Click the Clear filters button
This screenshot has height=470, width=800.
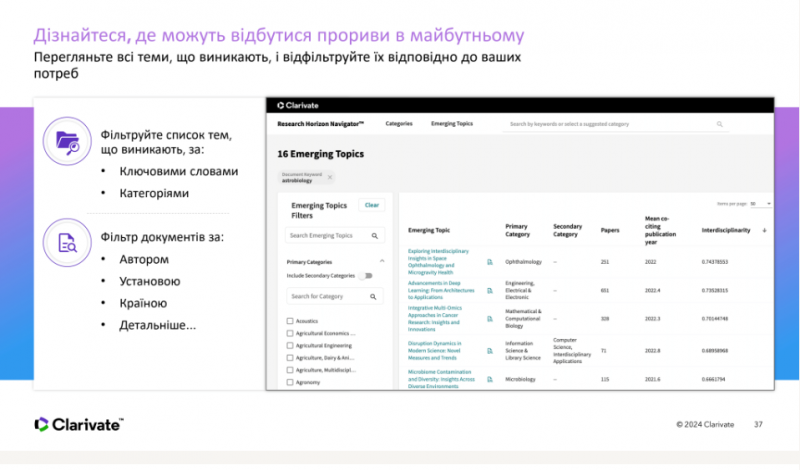(x=372, y=205)
